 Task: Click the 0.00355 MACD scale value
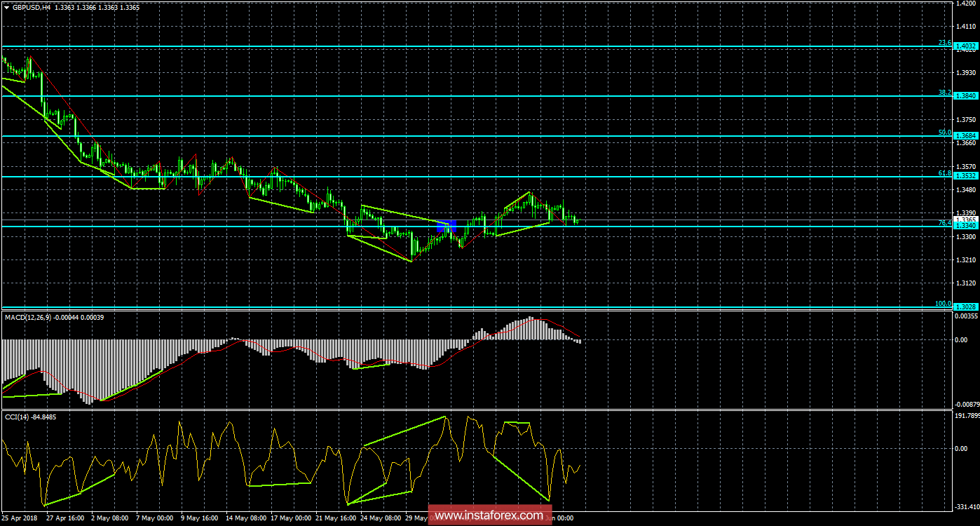click(x=967, y=317)
